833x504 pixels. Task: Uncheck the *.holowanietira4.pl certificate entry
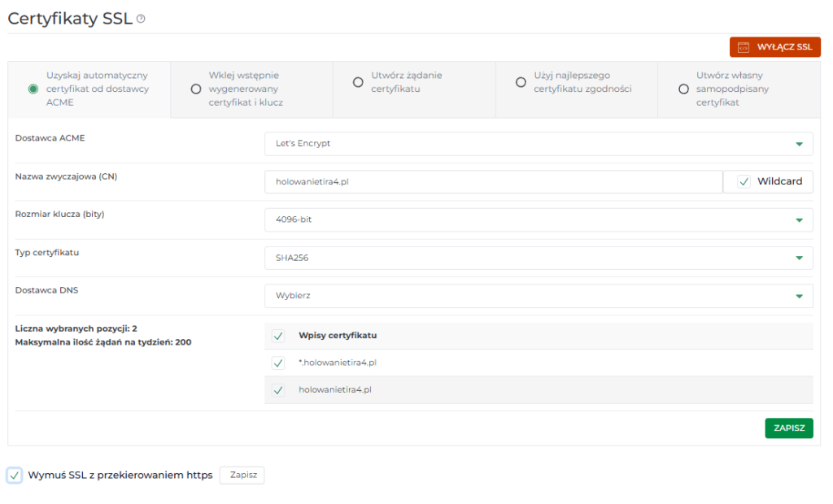pos(277,362)
